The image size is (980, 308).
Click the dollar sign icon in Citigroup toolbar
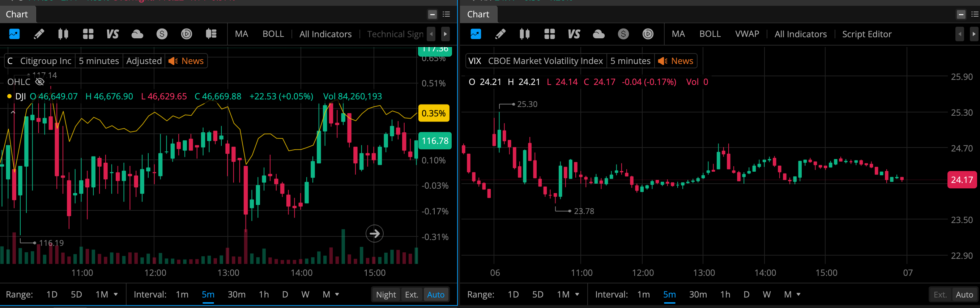point(162,34)
